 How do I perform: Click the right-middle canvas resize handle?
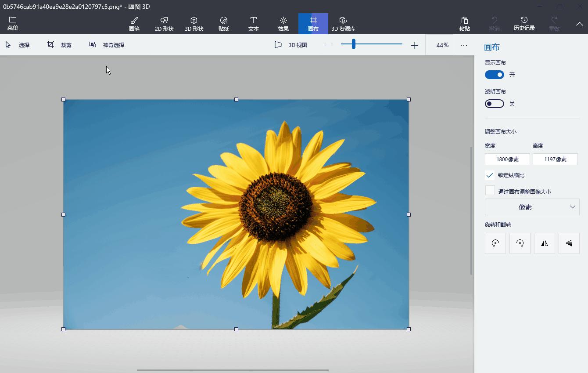(409, 214)
